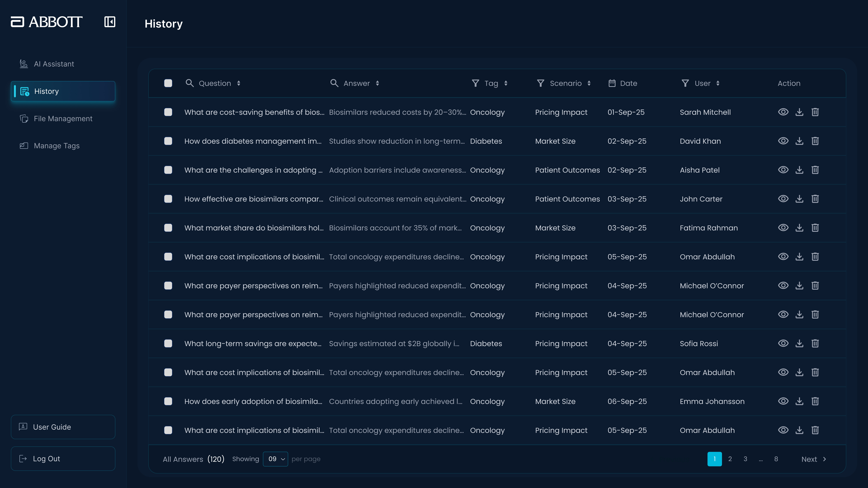Image resolution: width=868 pixels, height=488 pixels.
Task: Click the Question search icon
Action: (x=189, y=83)
